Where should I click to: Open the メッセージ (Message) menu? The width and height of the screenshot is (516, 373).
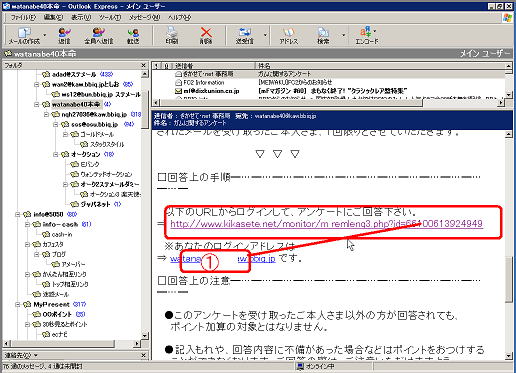[x=145, y=17]
